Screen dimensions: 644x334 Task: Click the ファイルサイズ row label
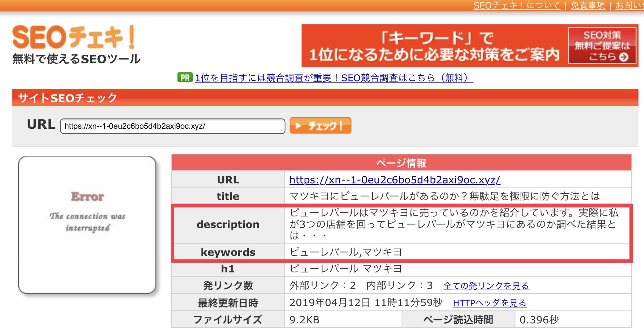(x=228, y=320)
